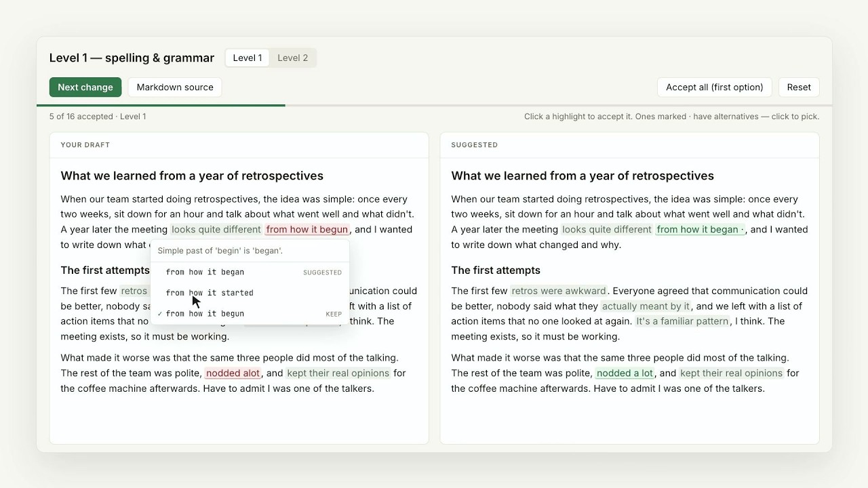Click 'kept their real opinions' in draft

point(338,373)
